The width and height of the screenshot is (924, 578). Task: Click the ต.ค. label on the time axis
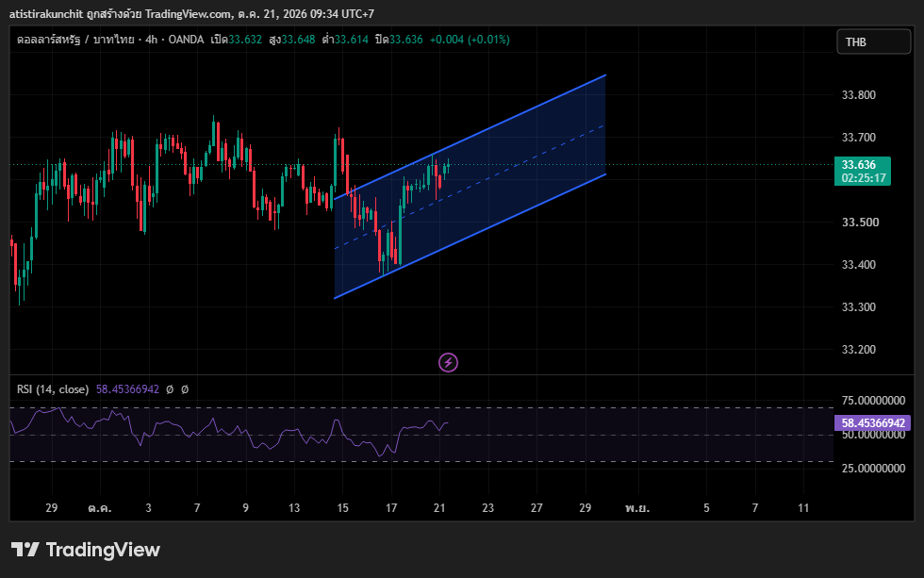coord(100,508)
